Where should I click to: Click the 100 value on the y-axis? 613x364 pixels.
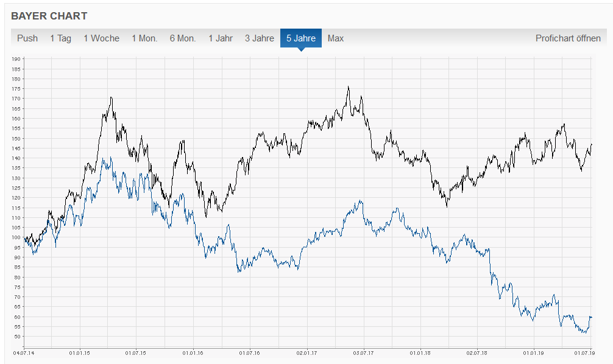point(16,237)
